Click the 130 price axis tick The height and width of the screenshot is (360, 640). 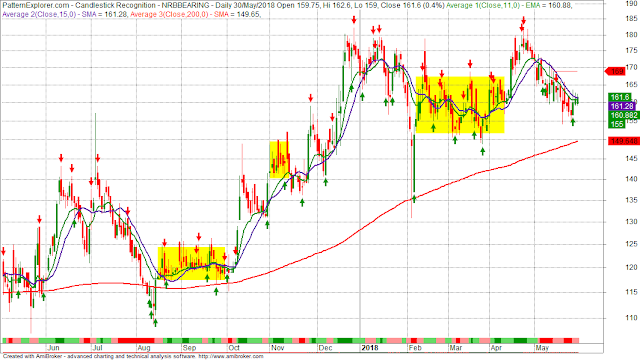pos(631,222)
